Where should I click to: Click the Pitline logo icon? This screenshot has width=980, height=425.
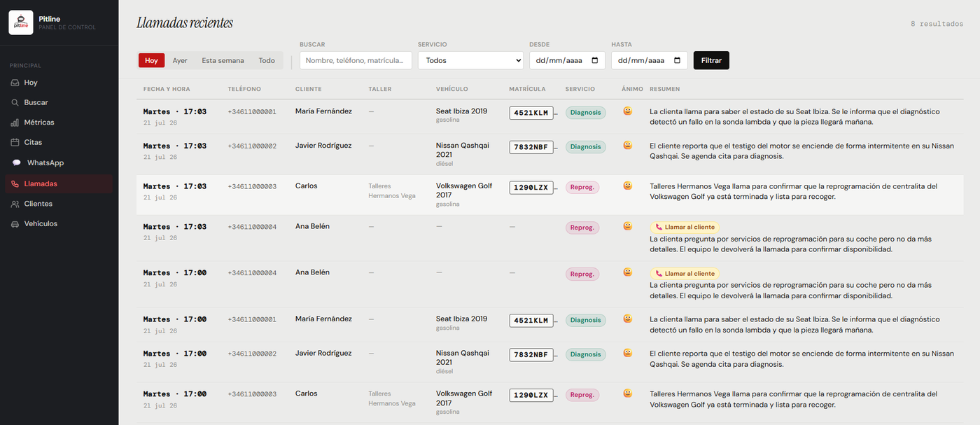click(x=21, y=22)
